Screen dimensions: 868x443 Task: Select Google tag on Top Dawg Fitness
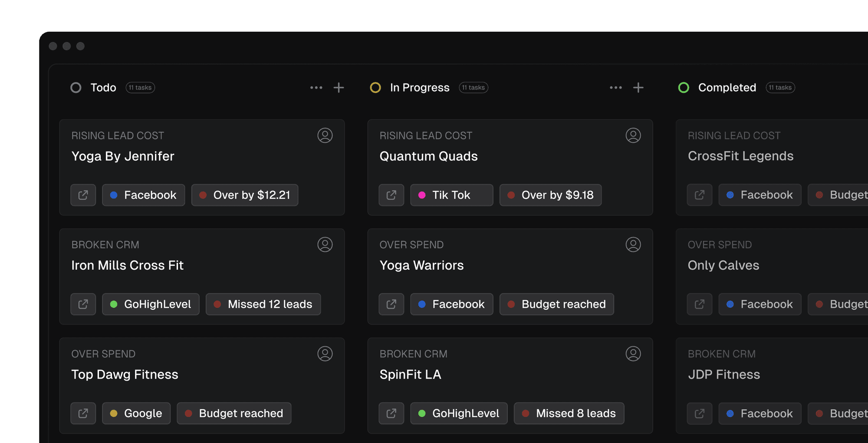click(136, 413)
